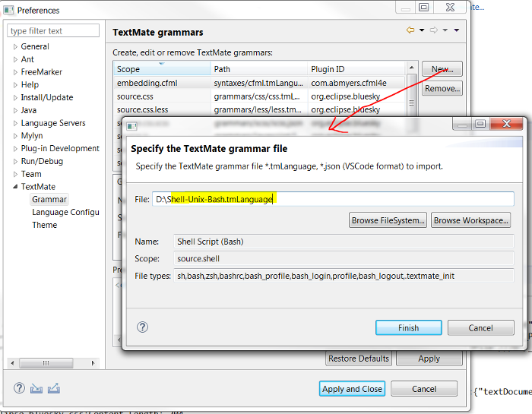
Task: Click Restore Defaults button
Action: click(359, 359)
